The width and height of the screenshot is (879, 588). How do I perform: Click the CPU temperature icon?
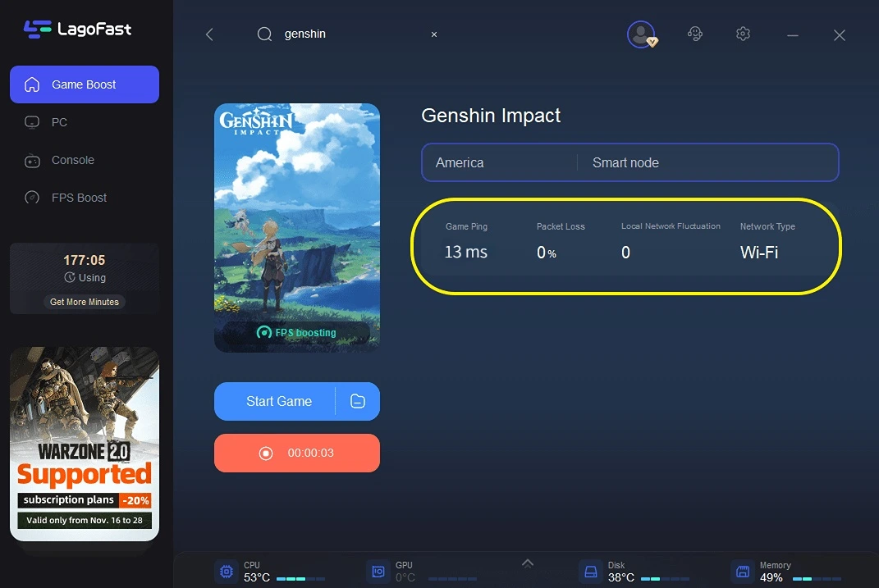224,572
